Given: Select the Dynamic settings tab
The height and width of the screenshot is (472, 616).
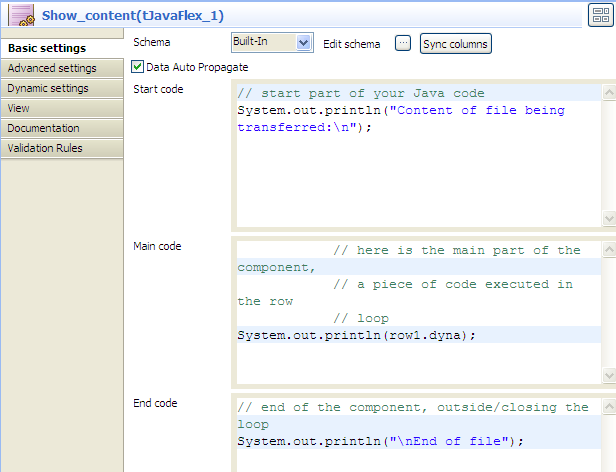Looking at the screenshot, I should (x=48, y=89).
